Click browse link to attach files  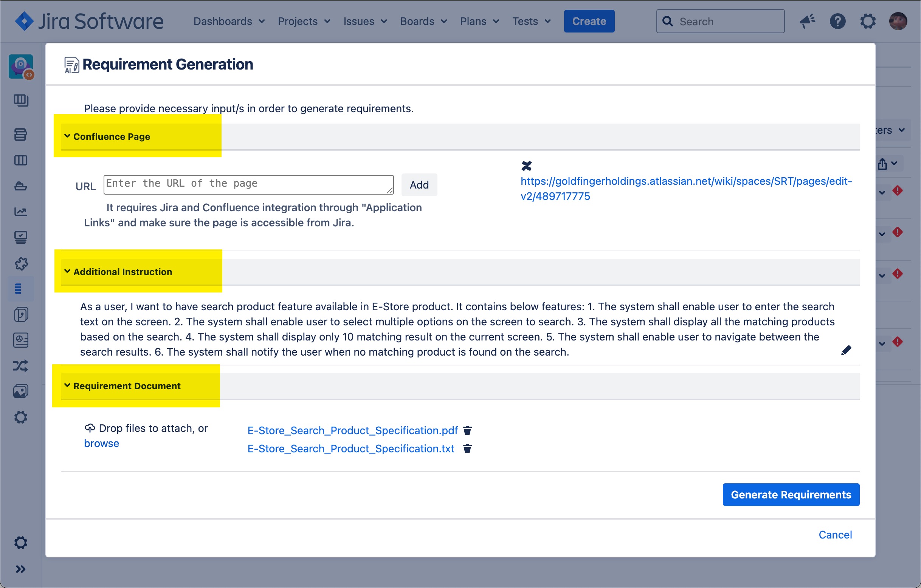pos(101,444)
